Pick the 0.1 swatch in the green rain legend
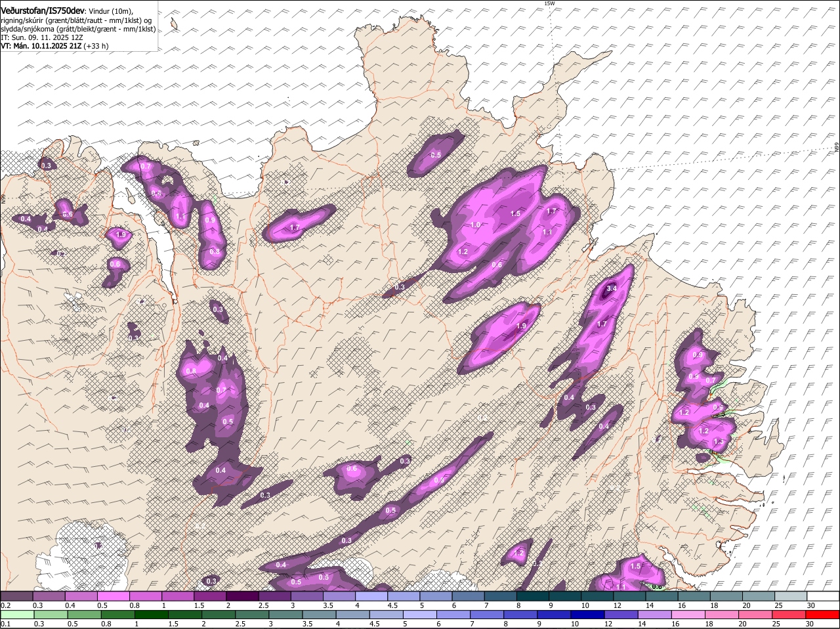 (x=16, y=615)
